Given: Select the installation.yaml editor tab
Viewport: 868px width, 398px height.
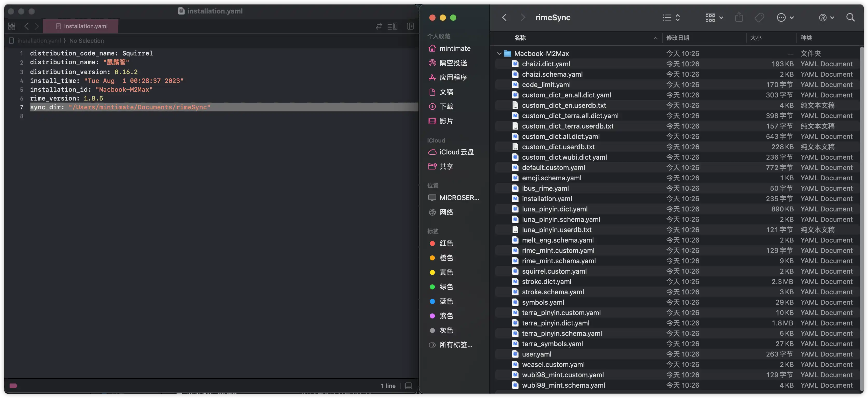Looking at the screenshot, I should tap(81, 26).
